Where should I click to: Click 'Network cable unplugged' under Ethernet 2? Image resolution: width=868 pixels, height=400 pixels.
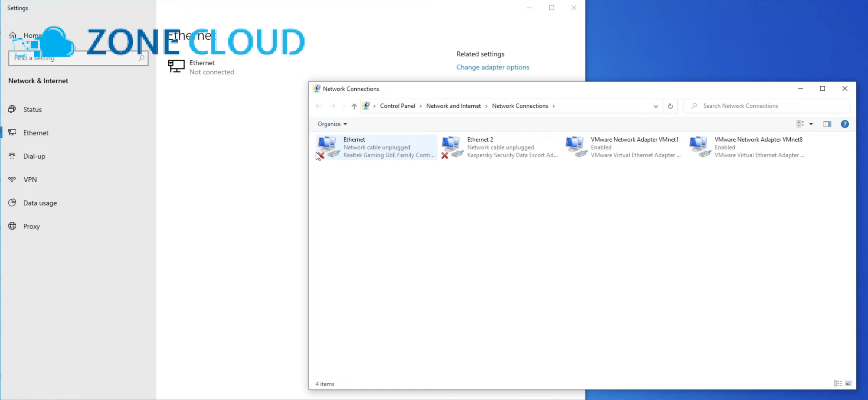pyautogui.click(x=500, y=147)
